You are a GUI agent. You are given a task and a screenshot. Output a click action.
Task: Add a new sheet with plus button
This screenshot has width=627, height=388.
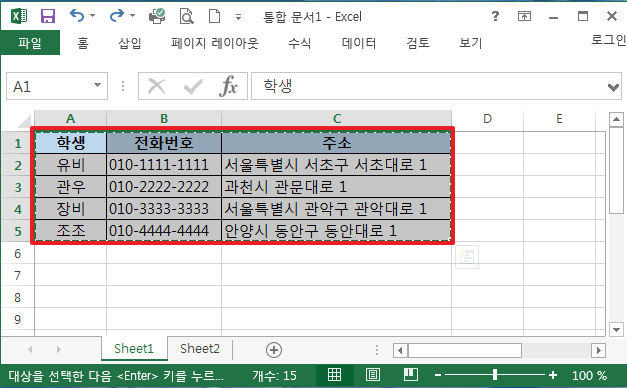coord(274,350)
